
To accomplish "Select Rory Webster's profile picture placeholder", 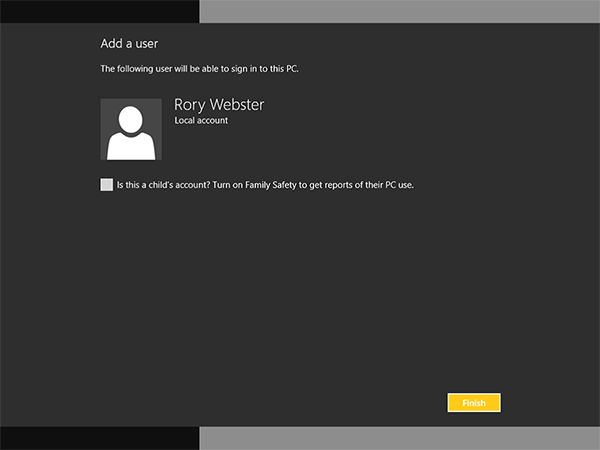I will [131, 129].
